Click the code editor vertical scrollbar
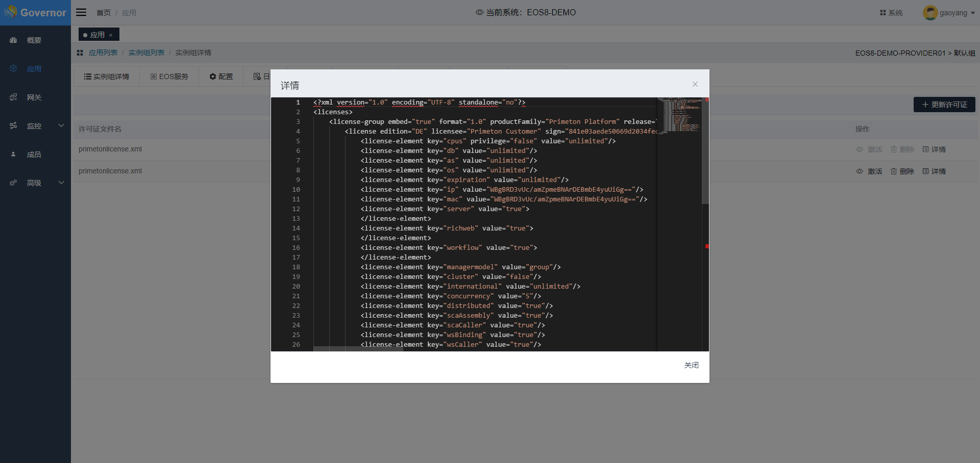Image resolution: width=980 pixels, height=463 pixels. pos(705,153)
